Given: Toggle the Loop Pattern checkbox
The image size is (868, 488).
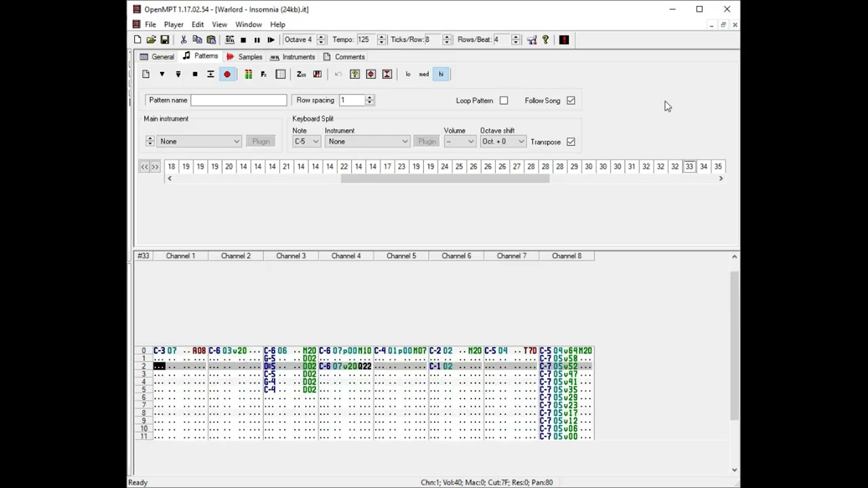Looking at the screenshot, I should coord(504,101).
